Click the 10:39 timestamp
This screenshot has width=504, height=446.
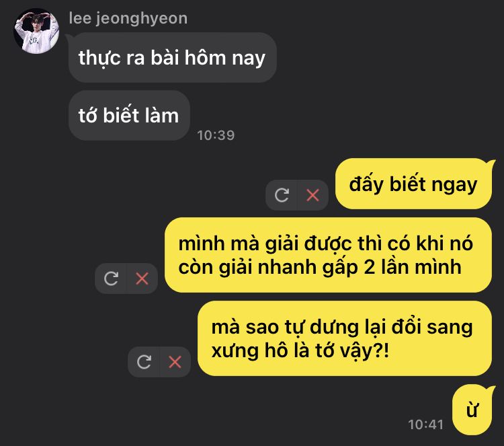click(216, 135)
